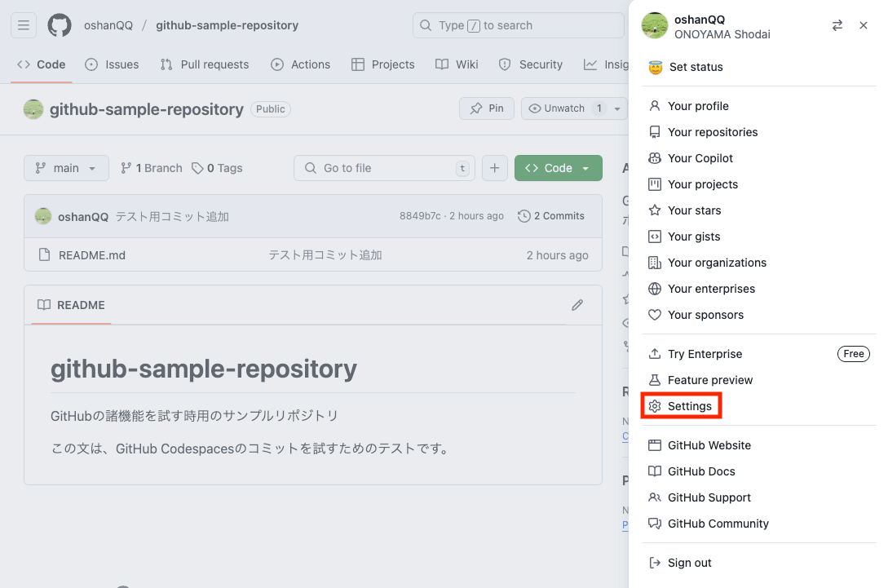
Task: View the 2 Commits history
Action: (551, 216)
